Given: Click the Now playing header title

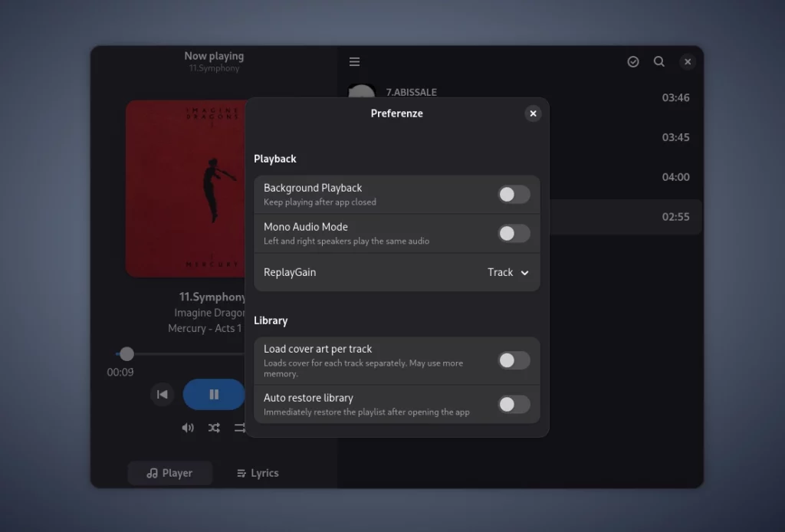Looking at the screenshot, I should pyautogui.click(x=214, y=56).
